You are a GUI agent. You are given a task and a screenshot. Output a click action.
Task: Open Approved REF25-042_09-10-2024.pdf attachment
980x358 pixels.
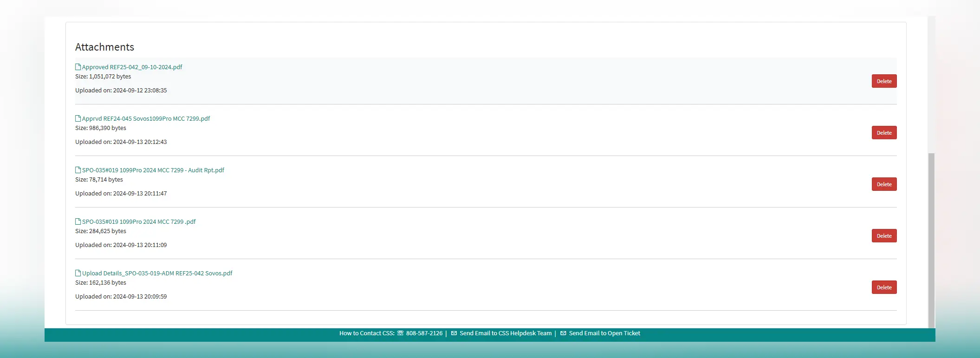click(x=132, y=67)
